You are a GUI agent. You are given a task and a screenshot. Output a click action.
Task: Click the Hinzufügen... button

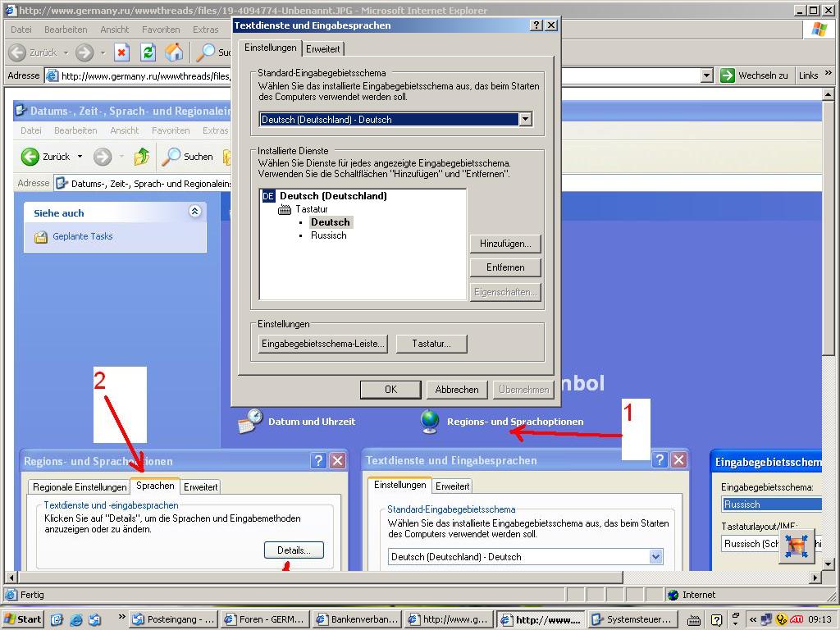[505, 244]
